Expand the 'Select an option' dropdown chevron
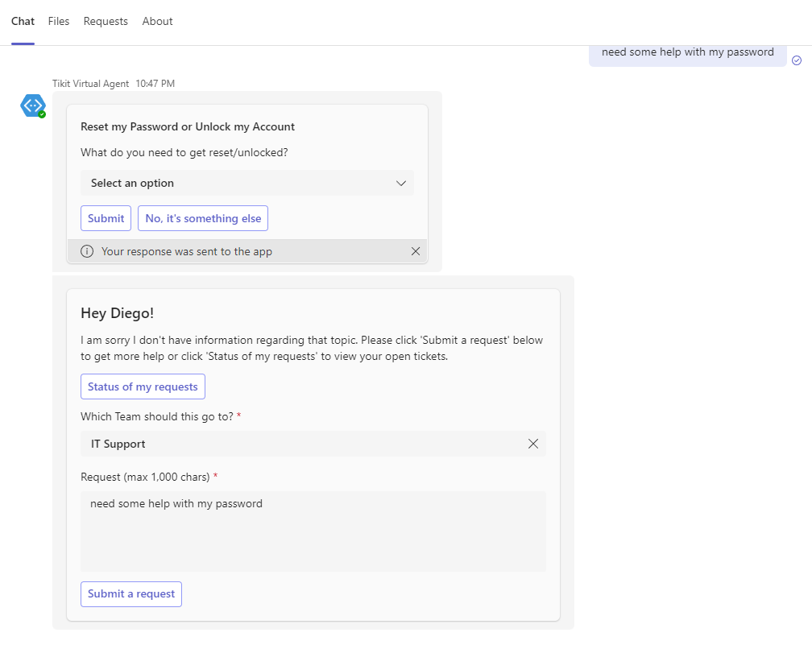Screen dimensions: 812x649 point(401,184)
